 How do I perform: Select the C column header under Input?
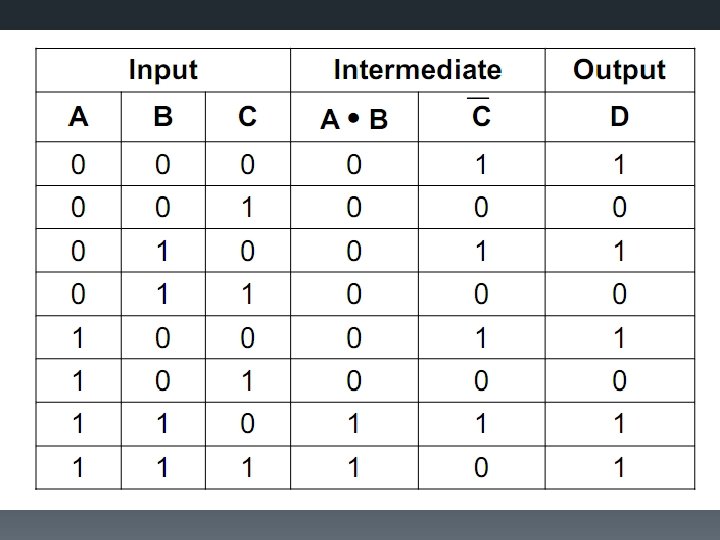click(x=247, y=117)
